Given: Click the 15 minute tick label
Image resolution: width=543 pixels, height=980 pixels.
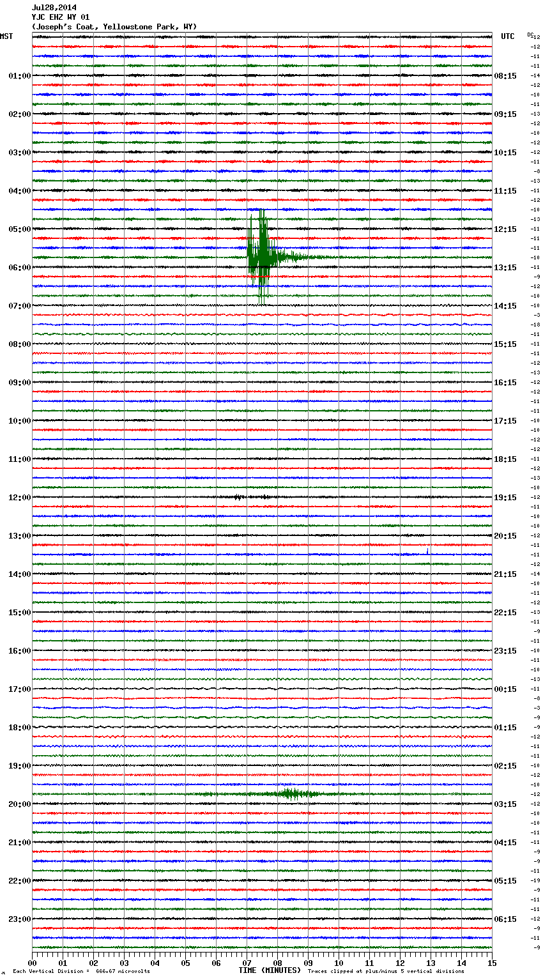Looking at the screenshot, I should pos(492,963).
